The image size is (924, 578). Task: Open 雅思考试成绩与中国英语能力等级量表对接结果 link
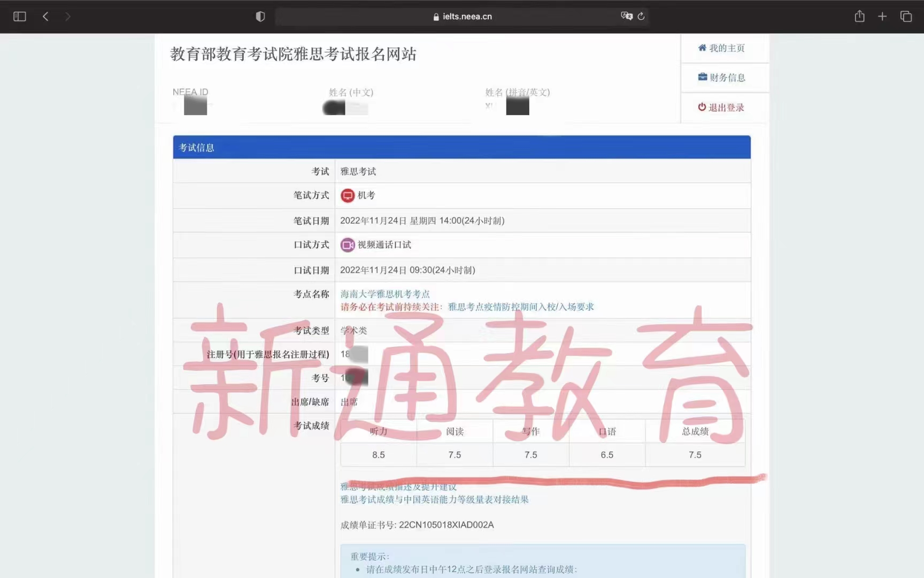(x=435, y=499)
